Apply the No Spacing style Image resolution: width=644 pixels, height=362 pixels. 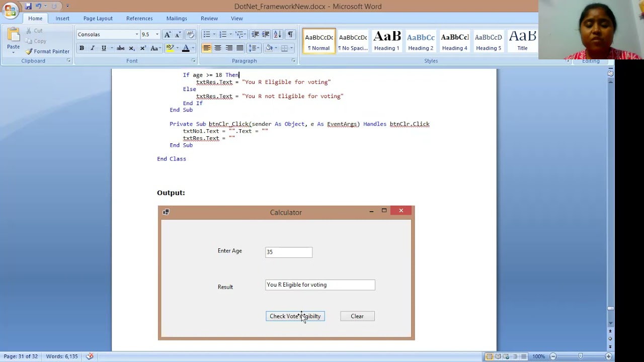[353, 41]
